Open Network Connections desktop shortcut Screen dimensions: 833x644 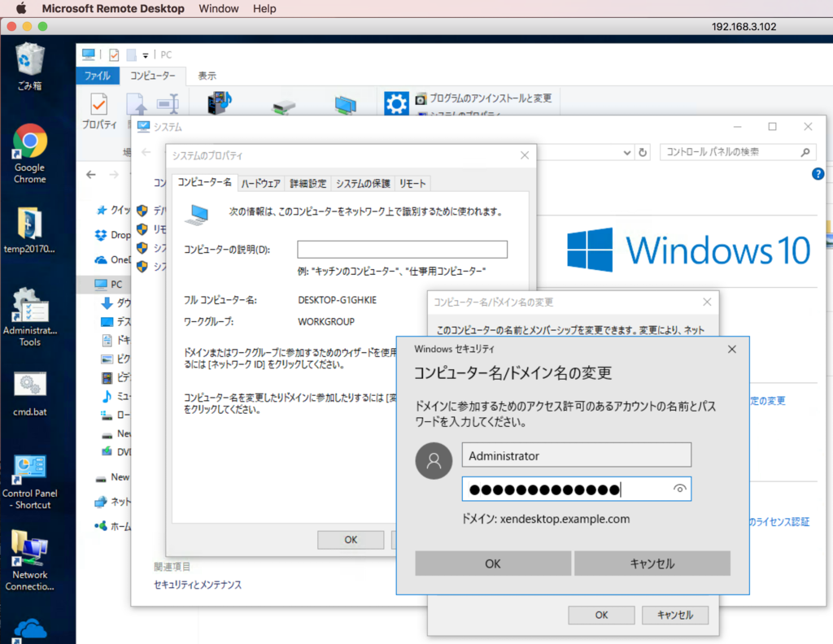click(30, 560)
